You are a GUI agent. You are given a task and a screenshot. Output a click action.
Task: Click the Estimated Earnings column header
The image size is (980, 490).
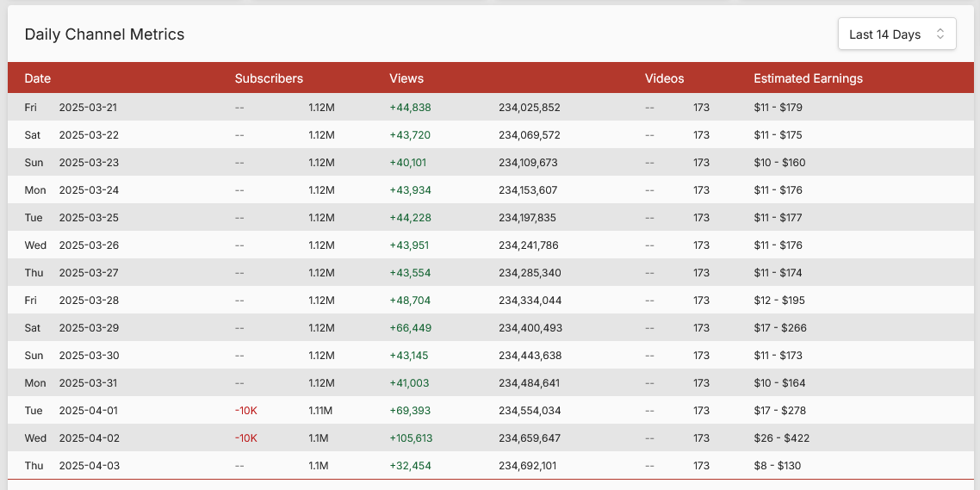(x=808, y=78)
